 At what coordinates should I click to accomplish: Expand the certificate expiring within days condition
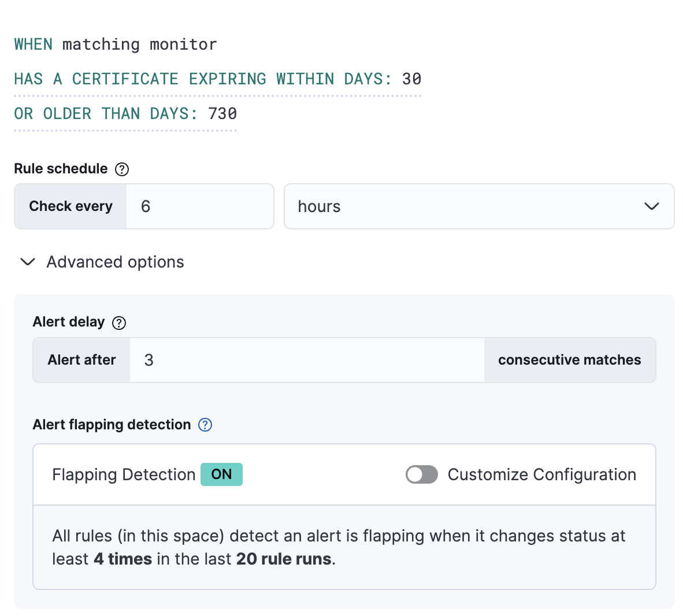pos(217,79)
